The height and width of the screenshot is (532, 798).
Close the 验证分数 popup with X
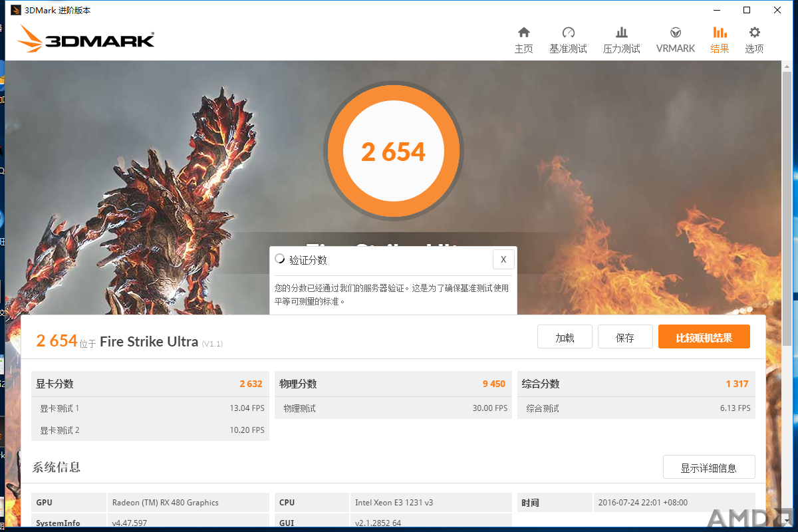click(x=503, y=259)
